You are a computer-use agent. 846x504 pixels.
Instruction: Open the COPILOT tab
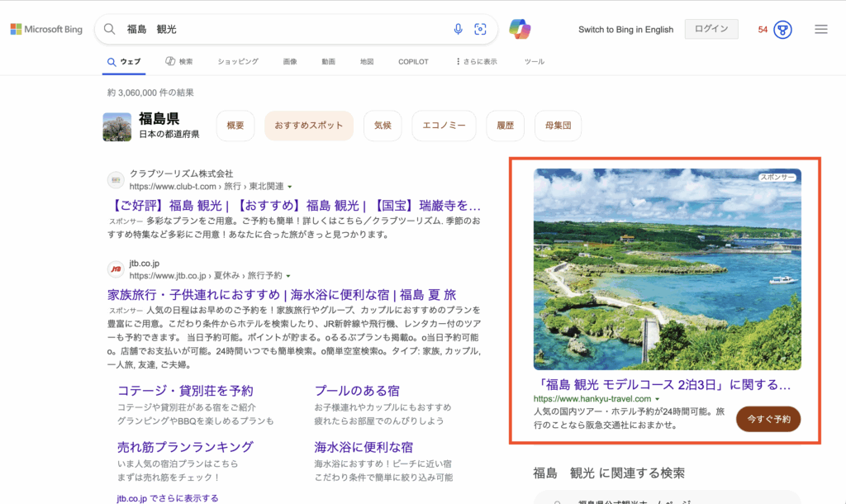coord(413,61)
